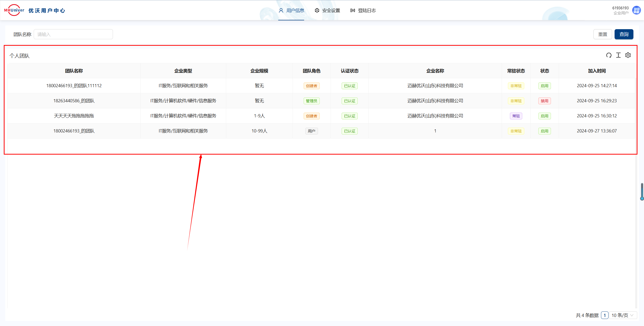This screenshot has height=326, width=644.
Task: Click the user avatar icon
Action: tap(636, 11)
